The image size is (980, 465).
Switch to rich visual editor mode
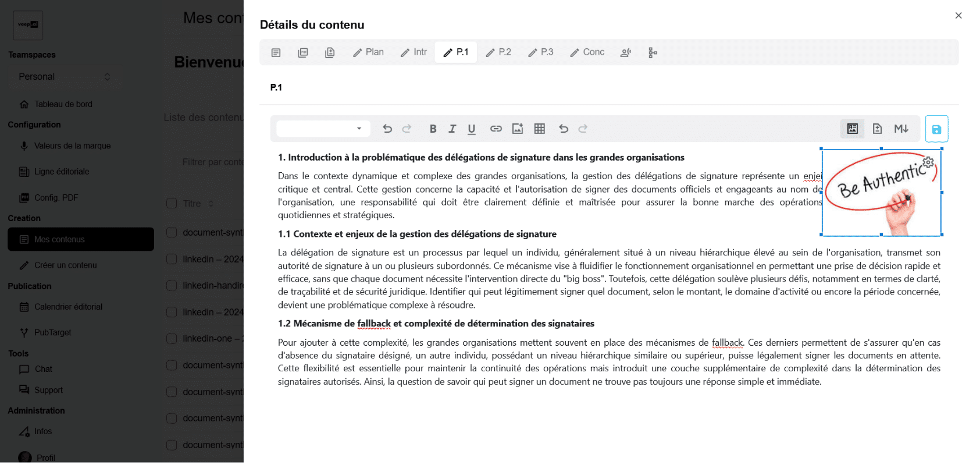tap(853, 129)
